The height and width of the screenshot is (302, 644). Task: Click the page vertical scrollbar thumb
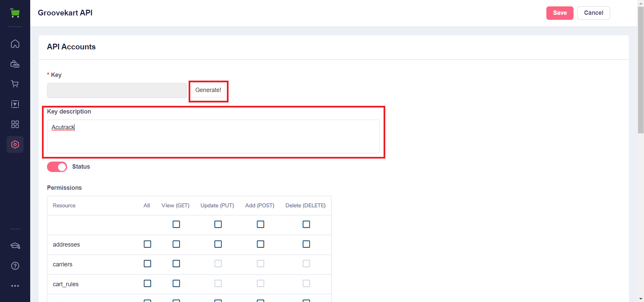click(641, 70)
